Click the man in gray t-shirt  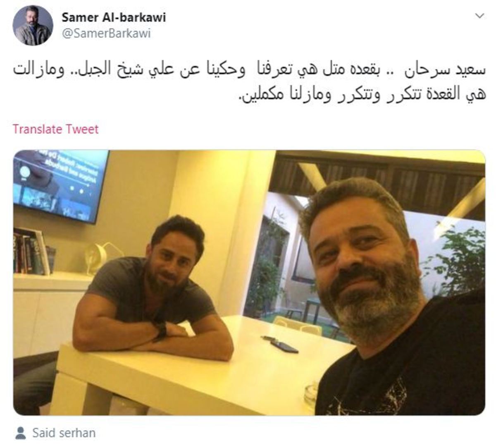[153, 290]
